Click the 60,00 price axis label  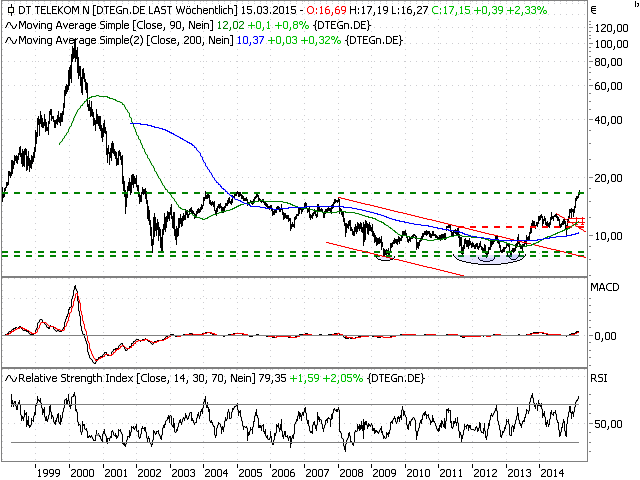[608, 86]
